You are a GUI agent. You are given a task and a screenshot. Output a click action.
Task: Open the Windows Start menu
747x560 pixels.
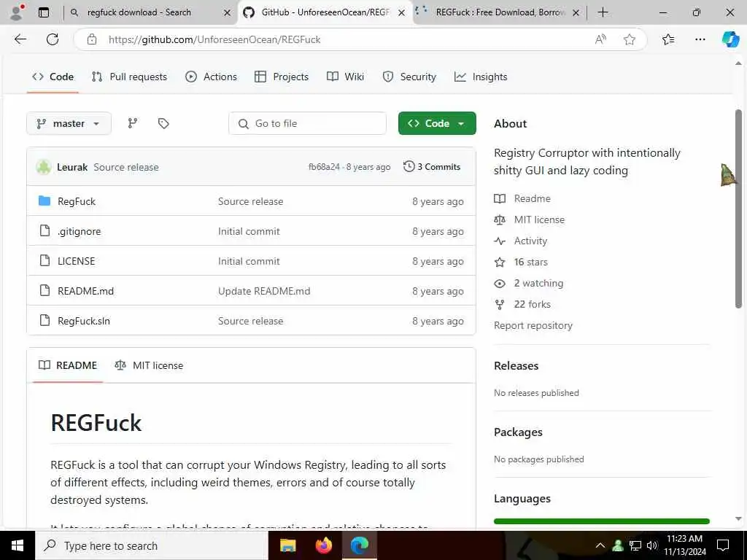point(18,545)
